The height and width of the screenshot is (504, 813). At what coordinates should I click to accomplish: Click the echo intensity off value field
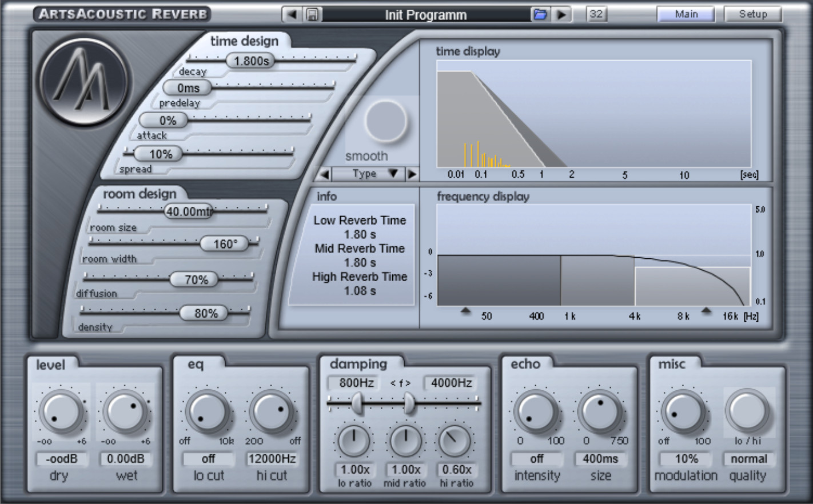pos(536,459)
